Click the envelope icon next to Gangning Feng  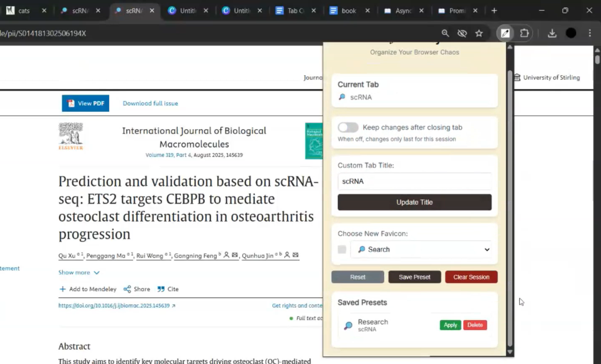pos(235,255)
